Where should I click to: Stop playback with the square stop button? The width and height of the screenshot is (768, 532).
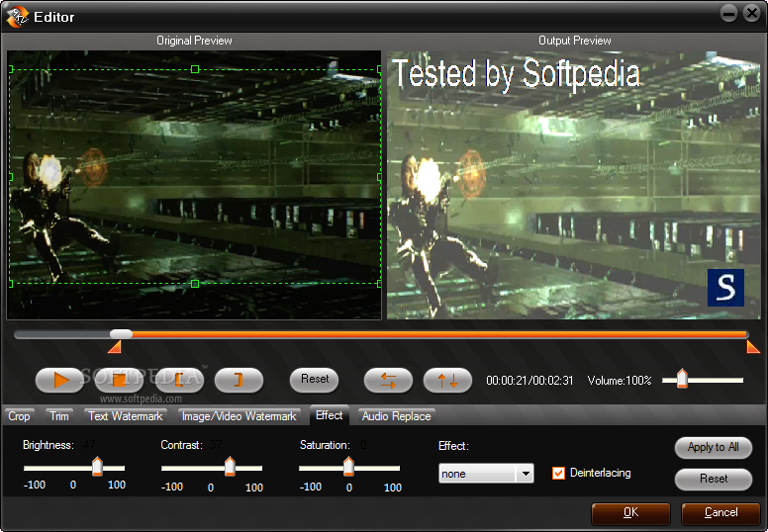point(120,380)
